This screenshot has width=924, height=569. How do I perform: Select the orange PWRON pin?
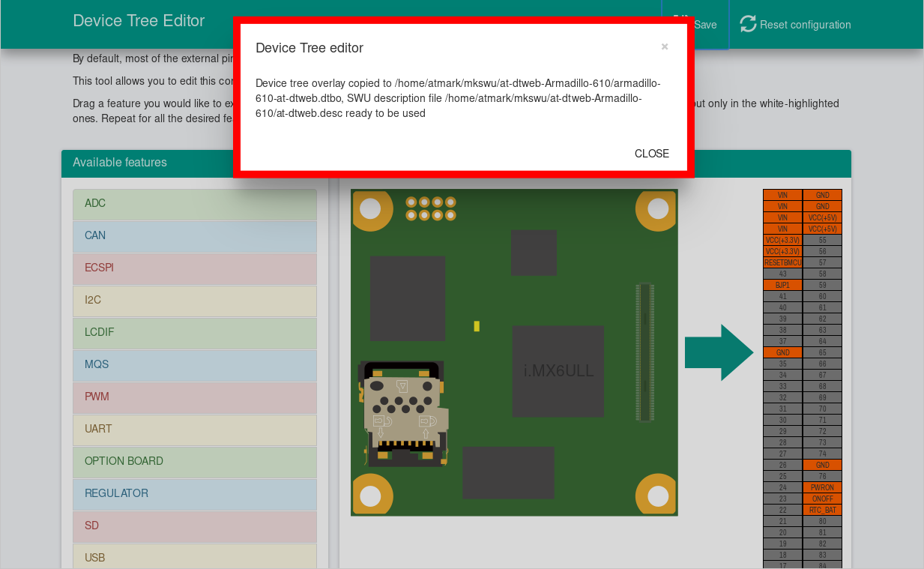tap(822, 487)
